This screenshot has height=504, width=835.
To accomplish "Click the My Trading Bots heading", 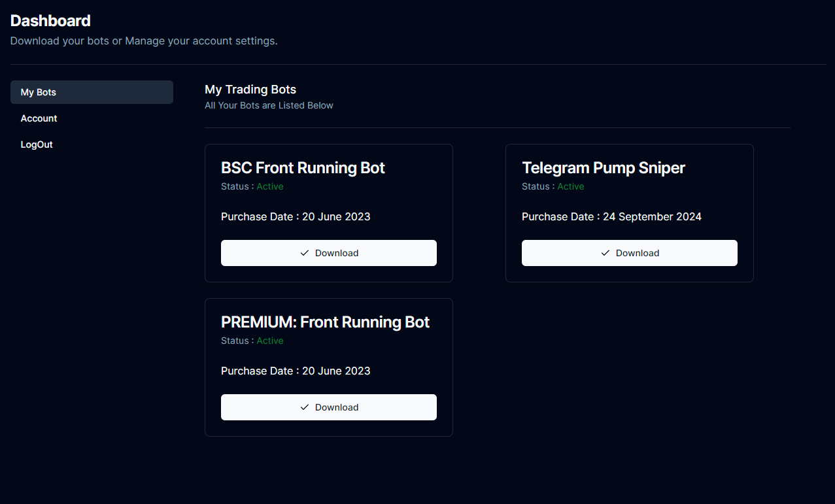I will (x=250, y=90).
